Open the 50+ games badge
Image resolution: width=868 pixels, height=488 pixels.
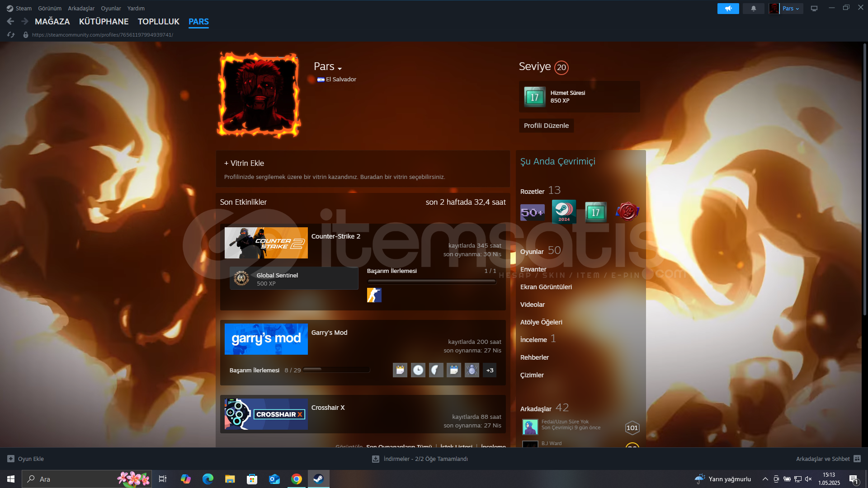tap(533, 212)
